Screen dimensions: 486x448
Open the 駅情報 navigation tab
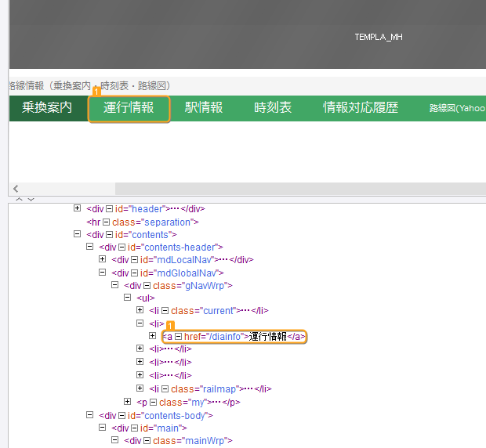click(x=204, y=108)
